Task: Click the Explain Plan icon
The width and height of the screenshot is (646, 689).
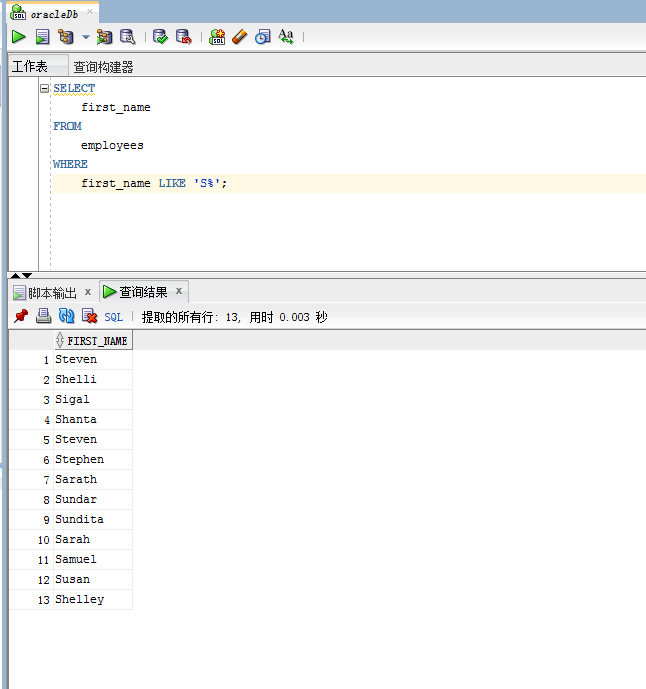Action: (x=66, y=37)
